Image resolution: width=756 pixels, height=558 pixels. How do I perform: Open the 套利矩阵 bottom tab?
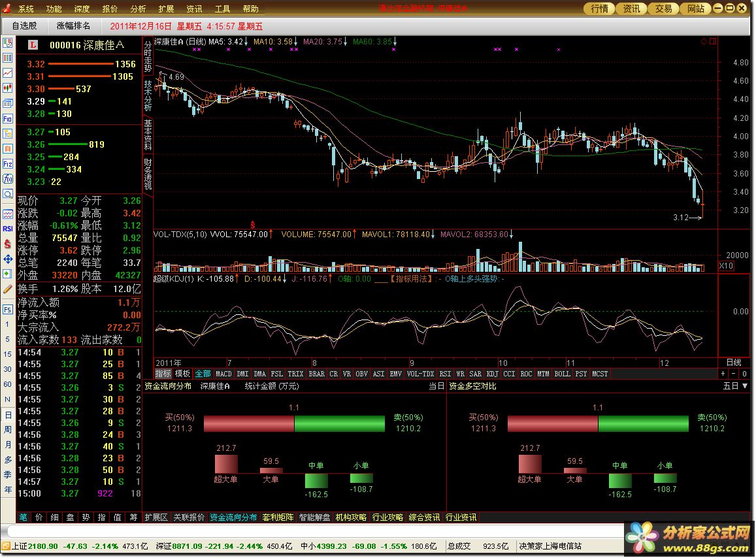(x=278, y=517)
